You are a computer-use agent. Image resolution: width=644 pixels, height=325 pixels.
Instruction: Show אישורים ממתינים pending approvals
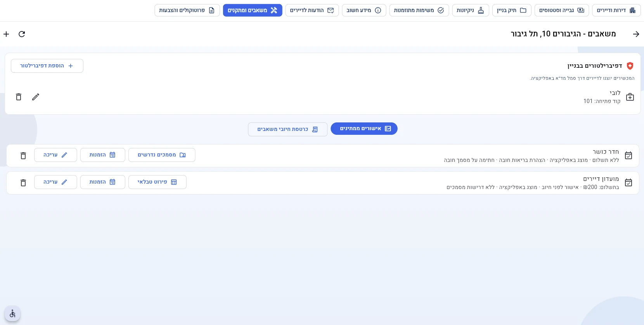pos(364,129)
